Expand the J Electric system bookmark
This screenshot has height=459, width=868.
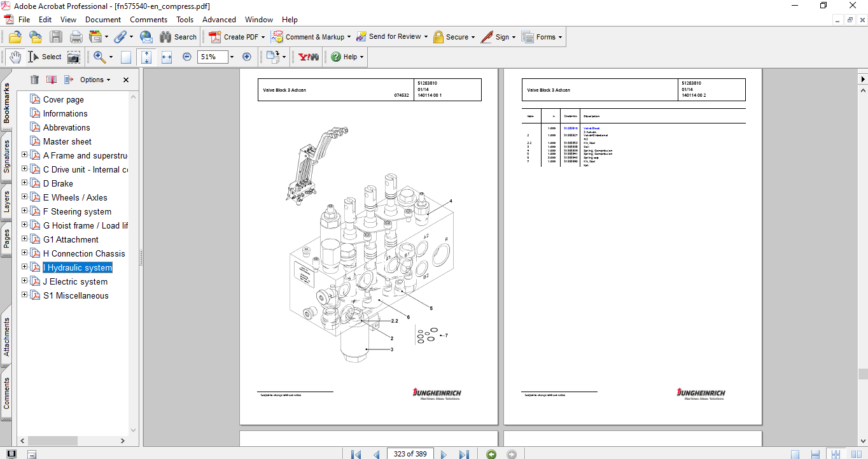(x=25, y=281)
